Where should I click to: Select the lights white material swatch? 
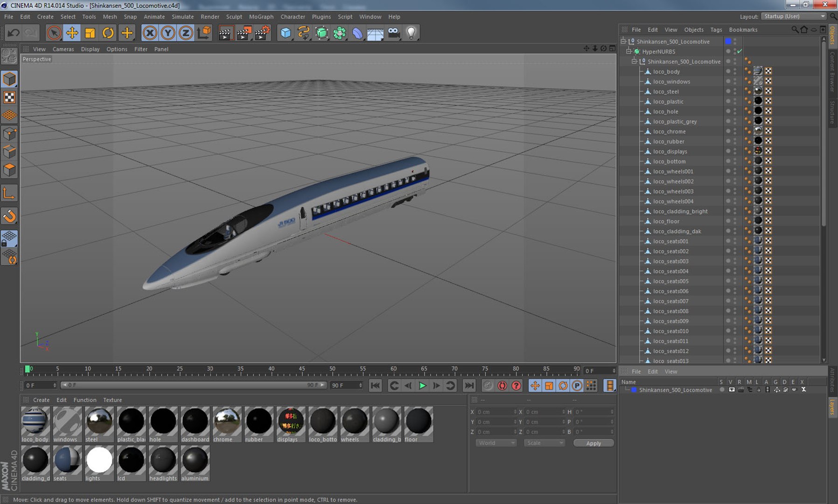[x=99, y=463]
